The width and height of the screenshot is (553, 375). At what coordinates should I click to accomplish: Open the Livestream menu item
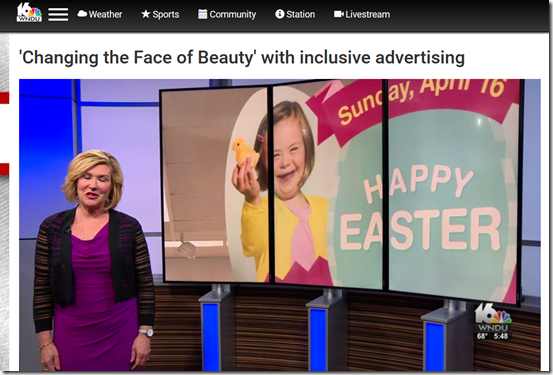pos(362,14)
